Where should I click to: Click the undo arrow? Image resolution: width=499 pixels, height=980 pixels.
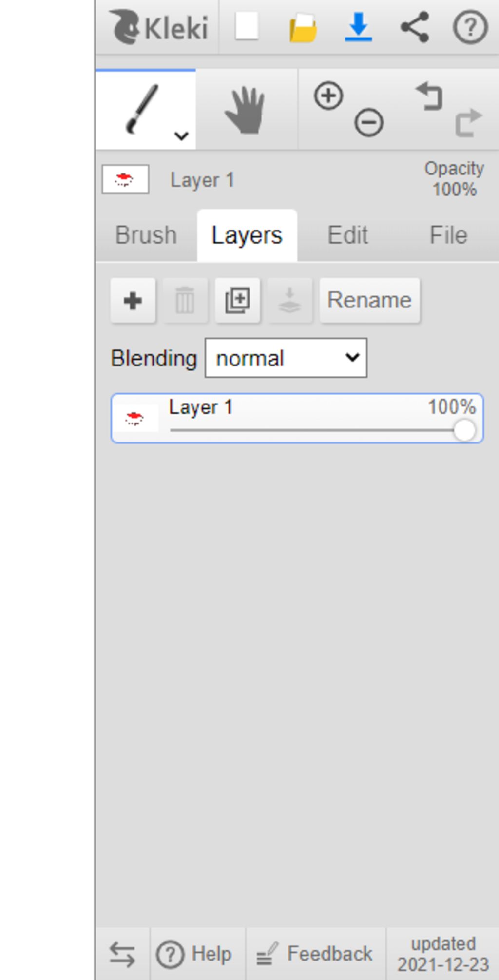click(429, 96)
